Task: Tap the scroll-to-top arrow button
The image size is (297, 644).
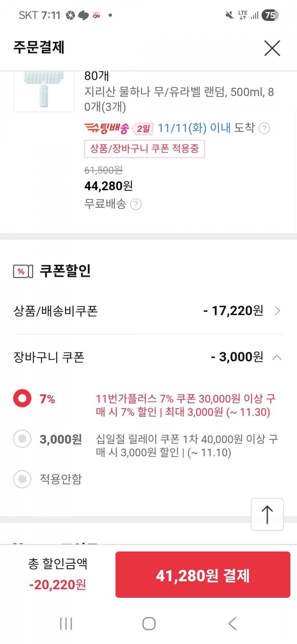Action: click(x=267, y=514)
